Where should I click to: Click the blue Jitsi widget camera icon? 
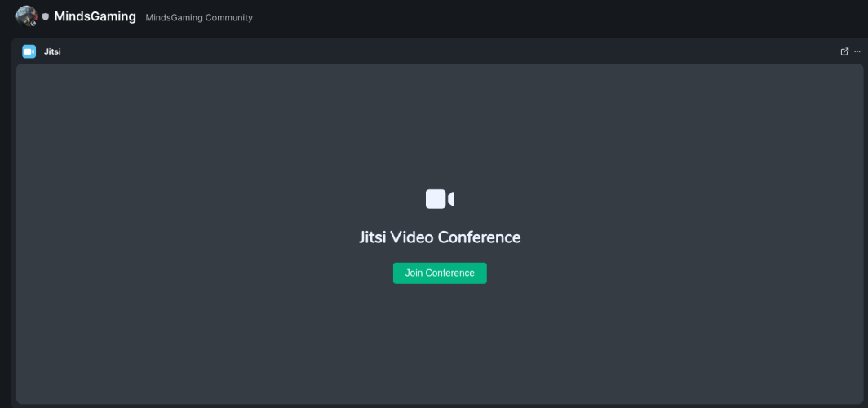29,51
